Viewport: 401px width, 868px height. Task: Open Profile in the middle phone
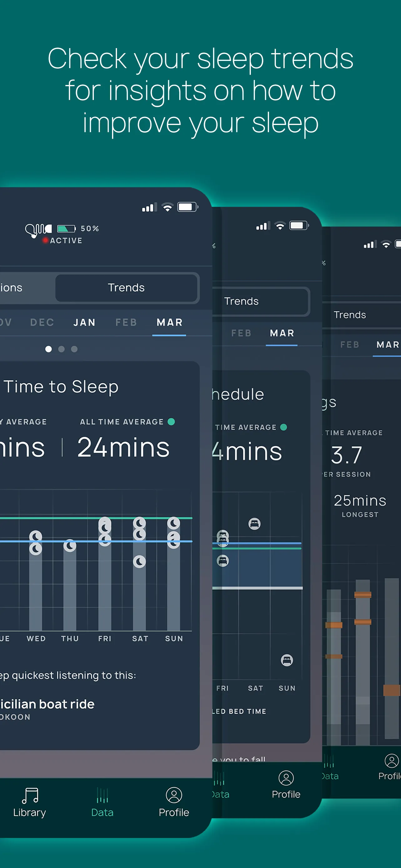286,785
